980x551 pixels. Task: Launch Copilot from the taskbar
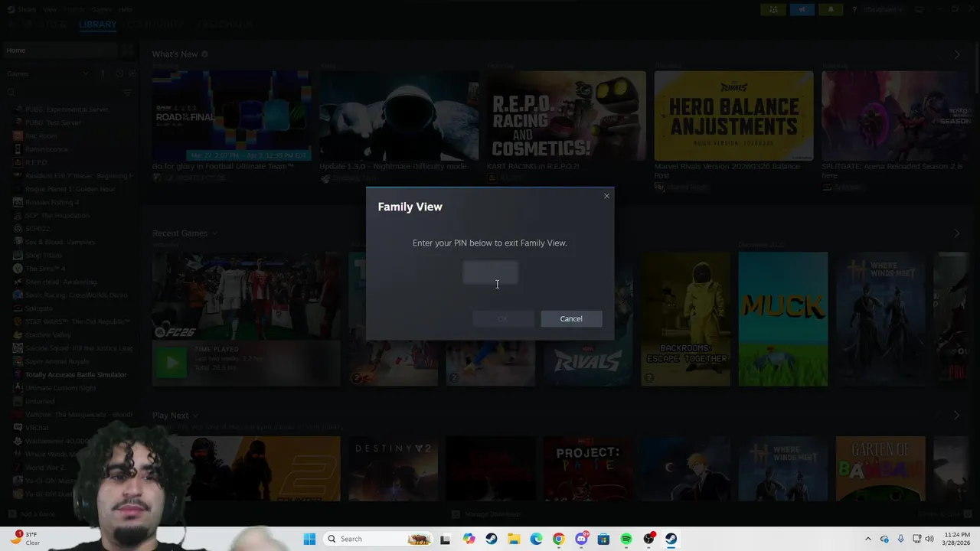click(x=469, y=539)
